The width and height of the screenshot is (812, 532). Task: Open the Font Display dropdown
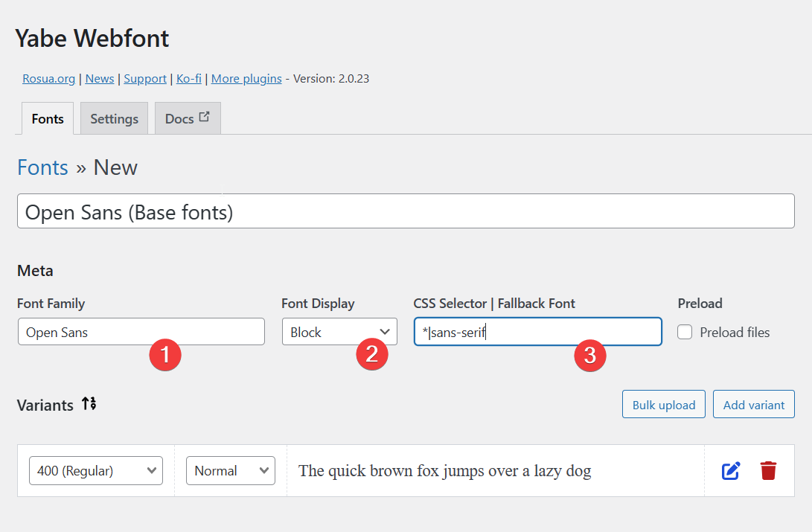click(x=339, y=332)
